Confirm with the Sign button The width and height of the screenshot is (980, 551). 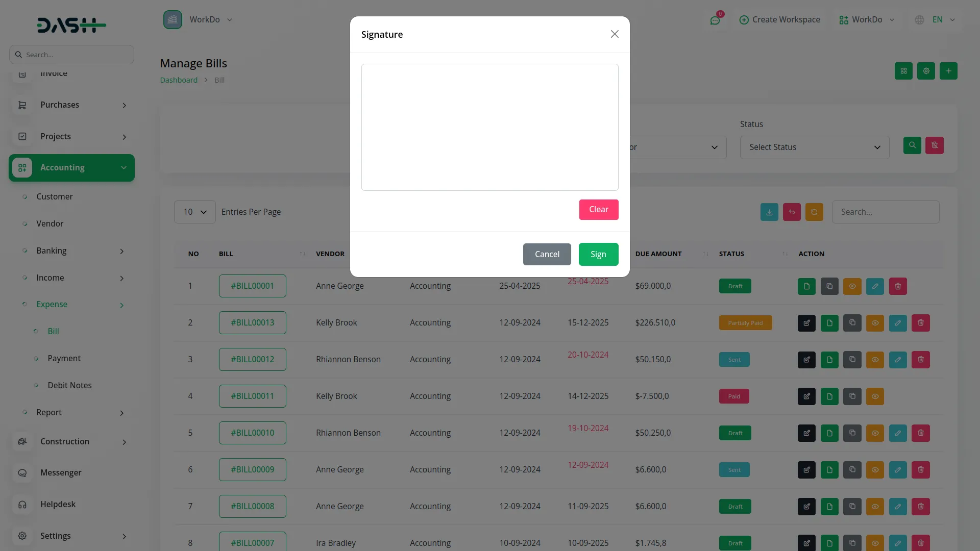click(x=598, y=254)
